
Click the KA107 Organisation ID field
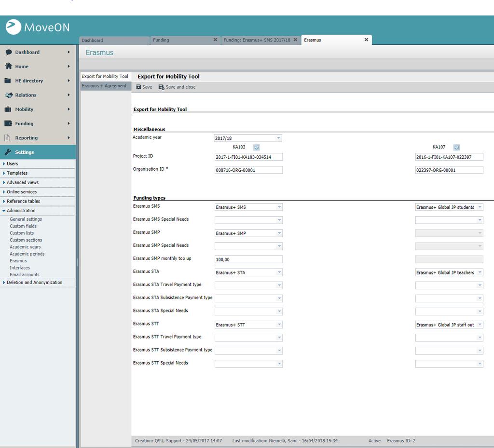pyautogui.click(x=449, y=170)
